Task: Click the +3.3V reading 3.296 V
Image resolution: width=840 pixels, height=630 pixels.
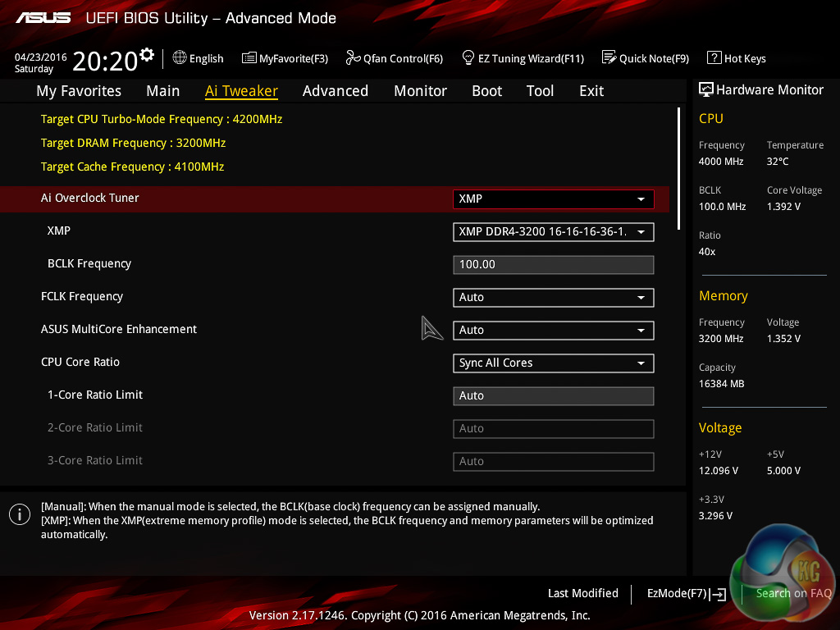Action: click(x=715, y=515)
